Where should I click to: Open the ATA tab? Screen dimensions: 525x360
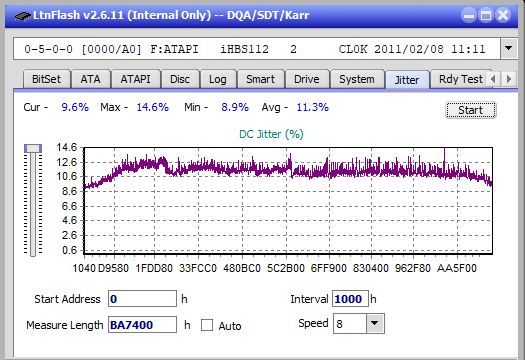pos(90,79)
